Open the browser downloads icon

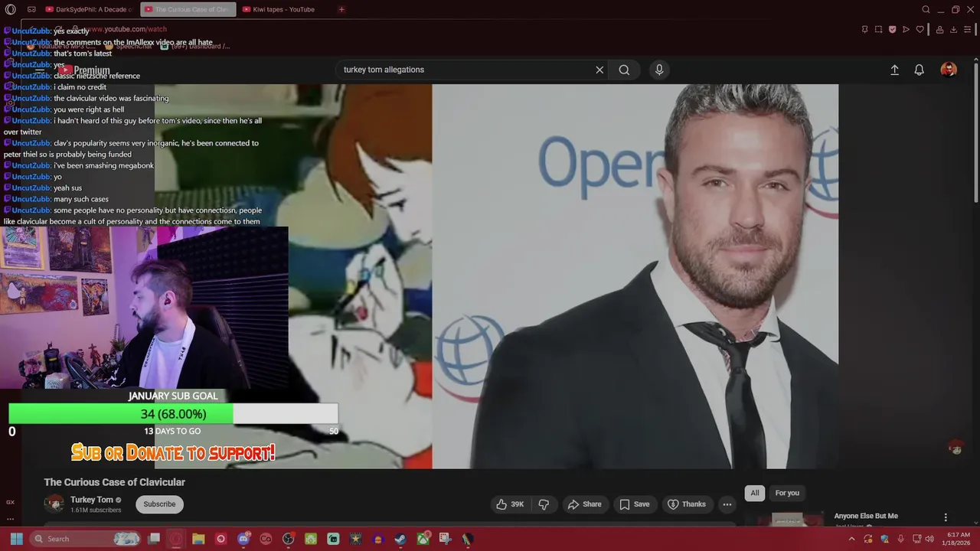point(953,29)
